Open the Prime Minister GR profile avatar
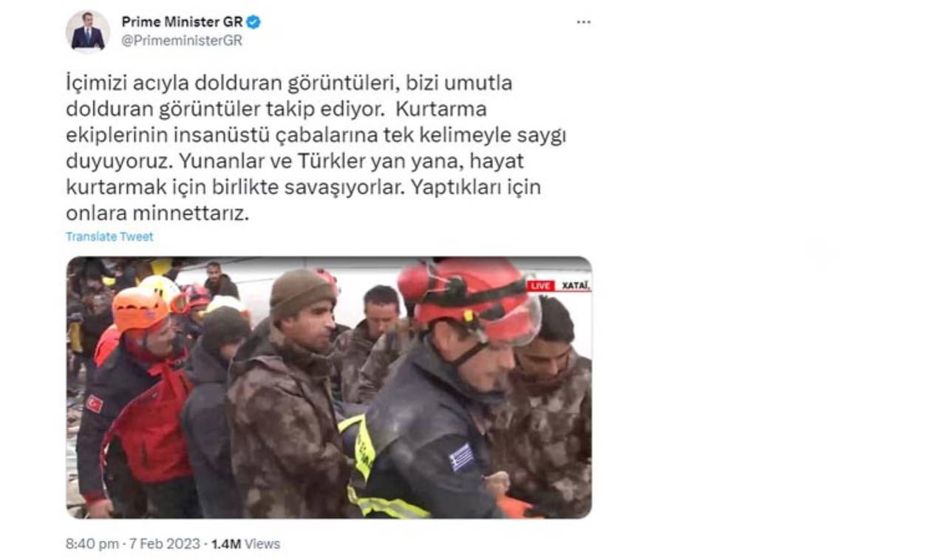The width and height of the screenshot is (946, 560). (x=88, y=32)
